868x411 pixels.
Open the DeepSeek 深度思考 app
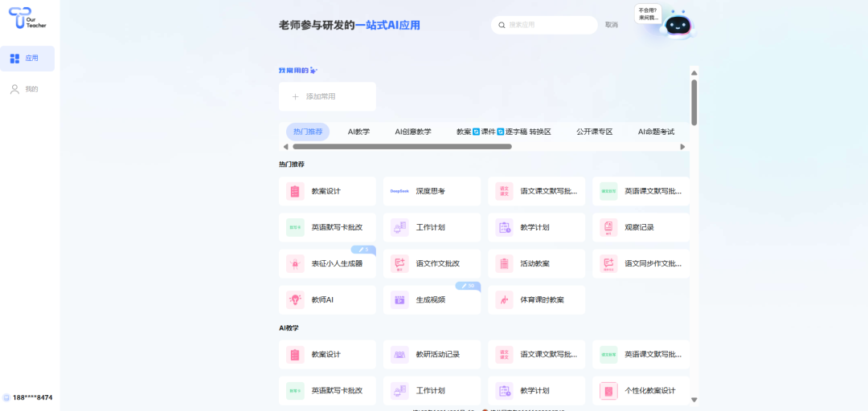pos(432,191)
